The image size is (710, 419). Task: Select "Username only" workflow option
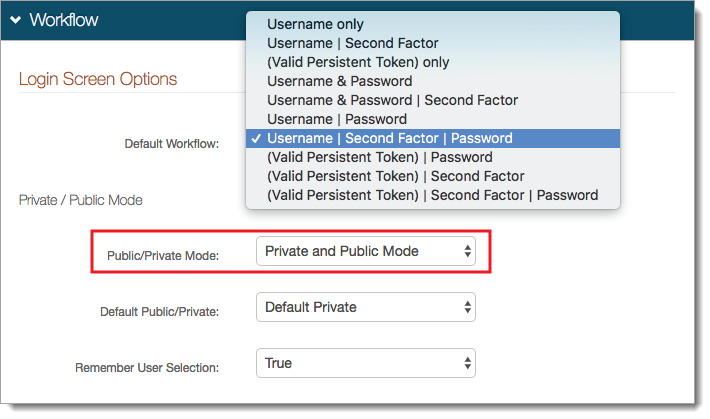(x=315, y=24)
